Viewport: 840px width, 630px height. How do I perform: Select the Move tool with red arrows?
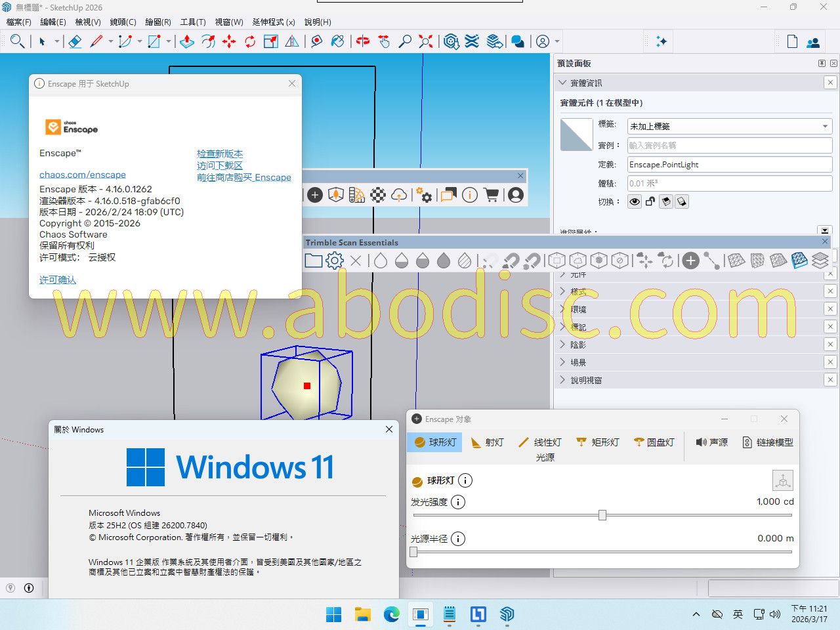coord(229,42)
